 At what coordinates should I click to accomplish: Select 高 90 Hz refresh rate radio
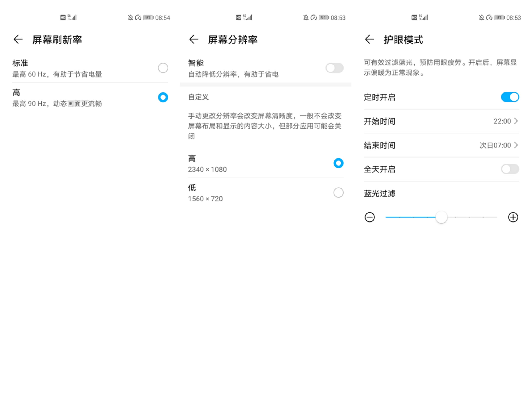pos(163,97)
